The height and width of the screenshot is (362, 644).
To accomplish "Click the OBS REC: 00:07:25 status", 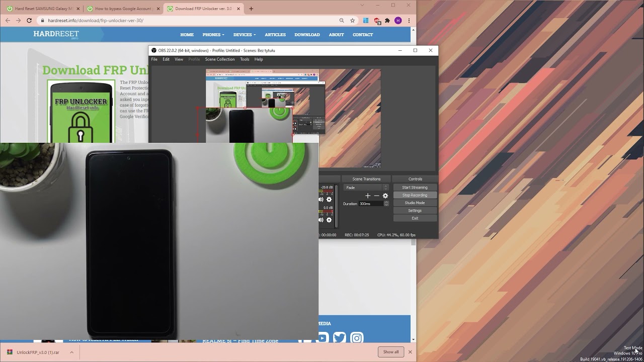I will tap(357, 235).
